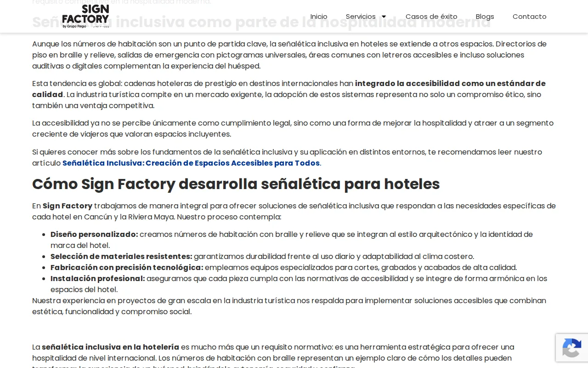Expand the Servicios dropdown arrow
This screenshot has width=588, height=368.
point(384,17)
